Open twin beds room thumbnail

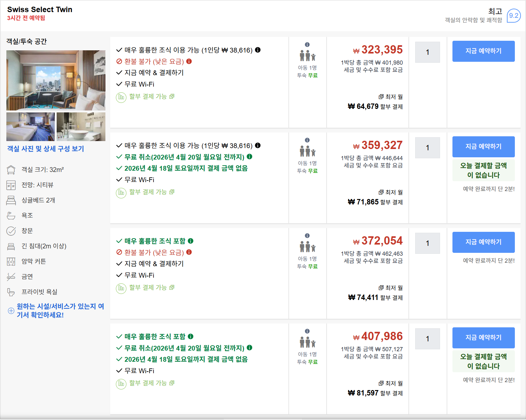tap(31, 127)
